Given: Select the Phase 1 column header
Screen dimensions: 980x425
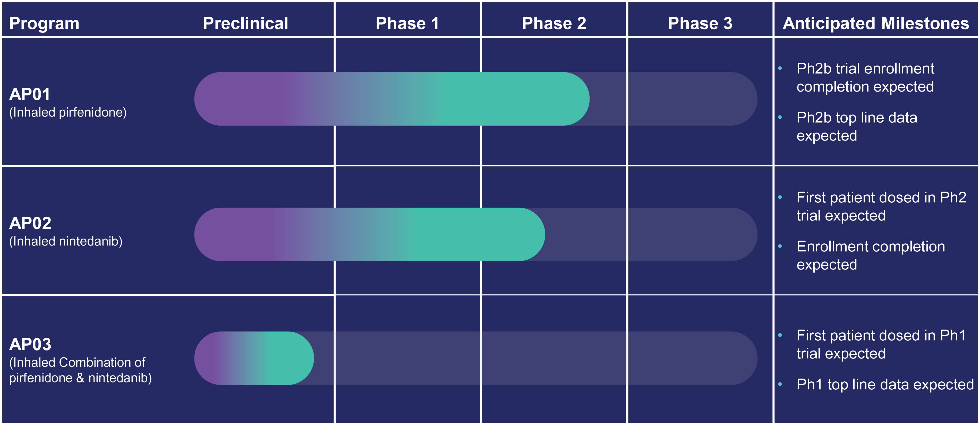Looking at the screenshot, I should 407,24.
